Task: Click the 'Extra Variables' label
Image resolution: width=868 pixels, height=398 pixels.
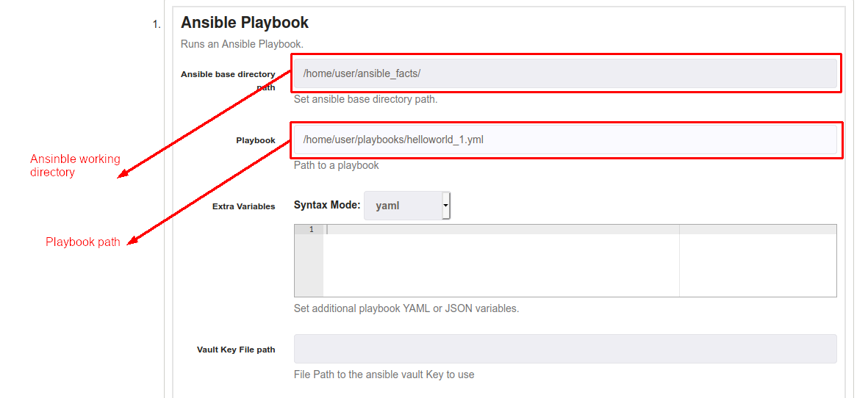Action: click(243, 206)
